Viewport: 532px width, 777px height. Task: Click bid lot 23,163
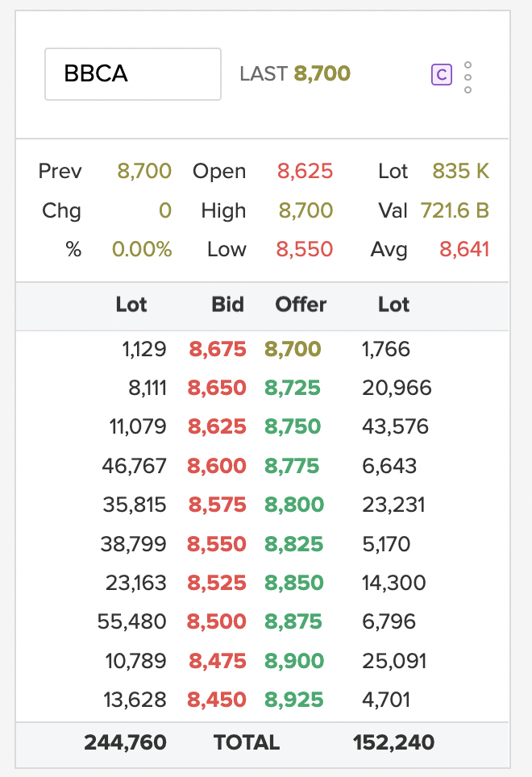[x=135, y=583]
